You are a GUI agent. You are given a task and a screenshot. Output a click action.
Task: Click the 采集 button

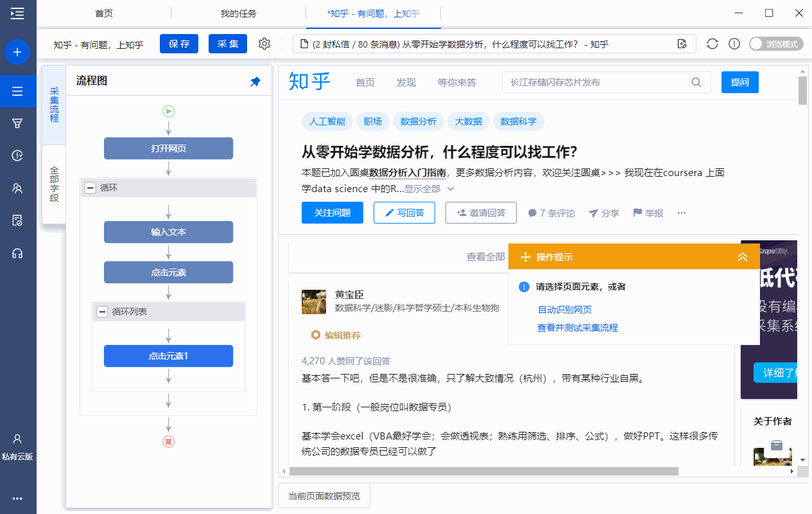click(228, 44)
